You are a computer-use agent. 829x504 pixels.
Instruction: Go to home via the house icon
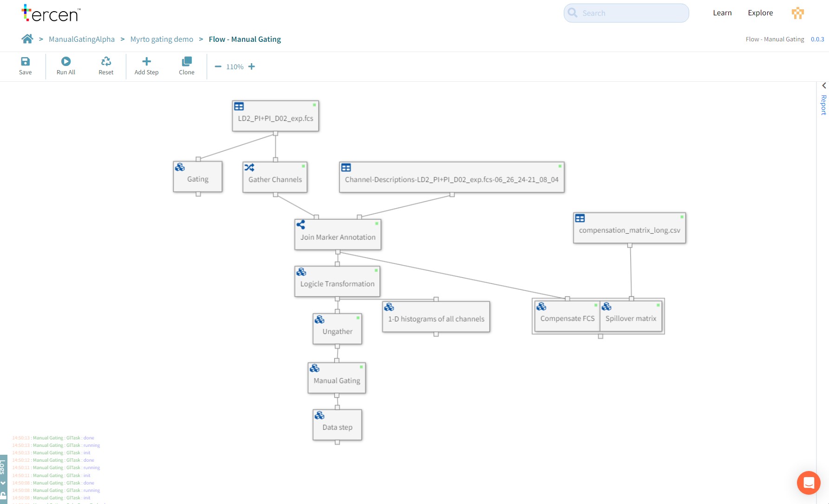tap(27, 39)
